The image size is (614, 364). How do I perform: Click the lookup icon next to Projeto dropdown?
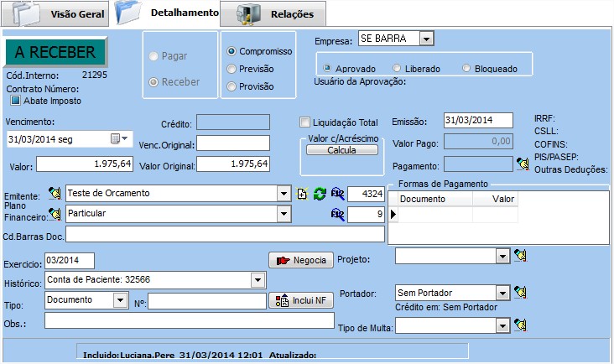pos(521,255)
